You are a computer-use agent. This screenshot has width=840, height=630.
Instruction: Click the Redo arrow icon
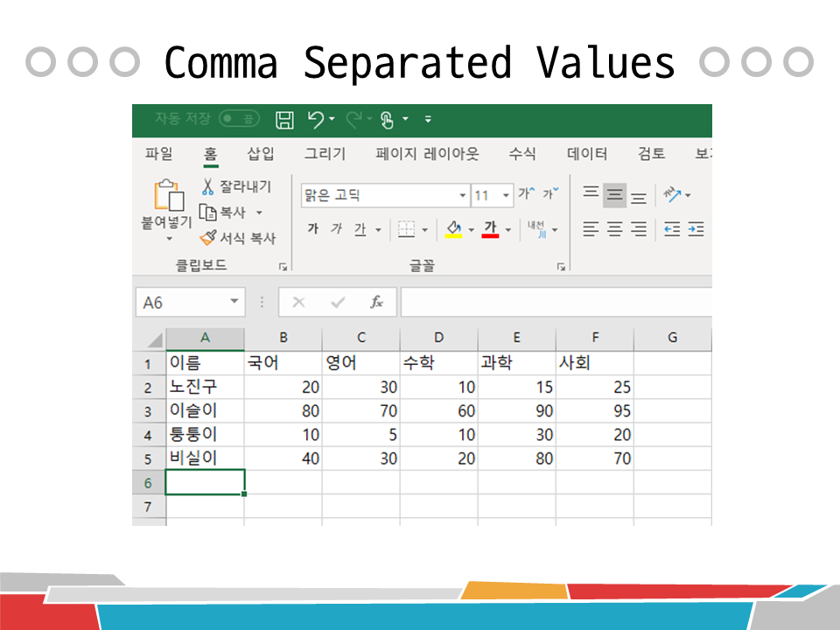pos(353,119)
